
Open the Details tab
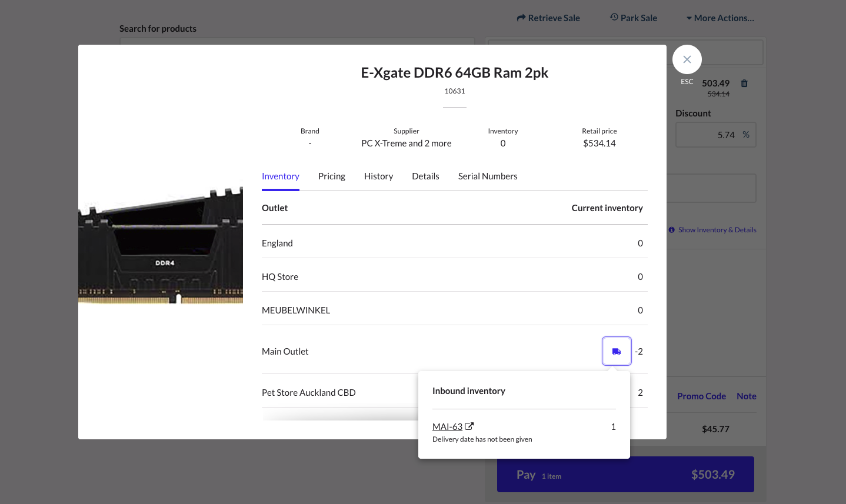tap(425, 176)
